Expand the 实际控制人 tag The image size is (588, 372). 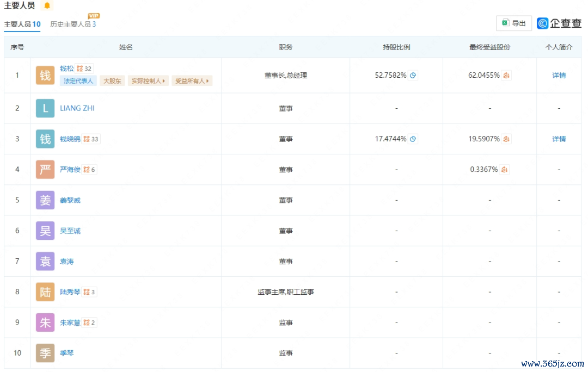pos(149,81)
